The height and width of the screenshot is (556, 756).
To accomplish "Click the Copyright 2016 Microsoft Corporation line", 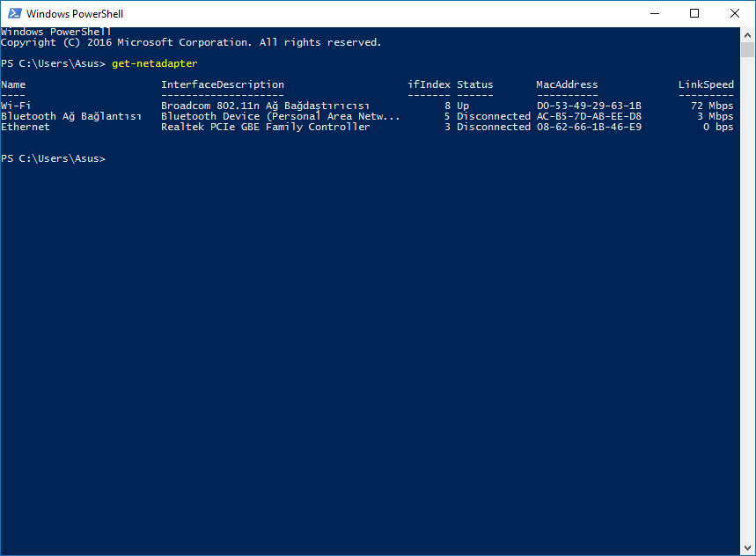I will click(x=191, y=43).
